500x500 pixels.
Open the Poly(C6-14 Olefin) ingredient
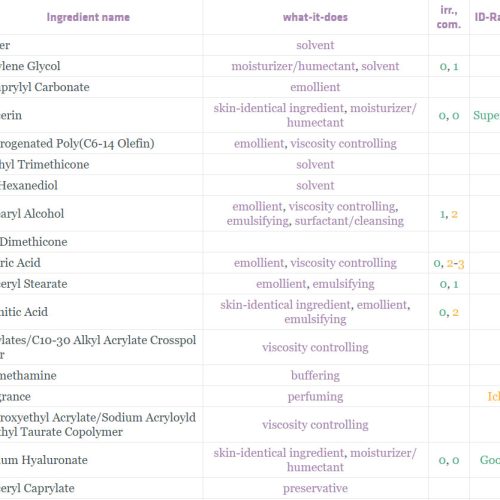(77, 143)
